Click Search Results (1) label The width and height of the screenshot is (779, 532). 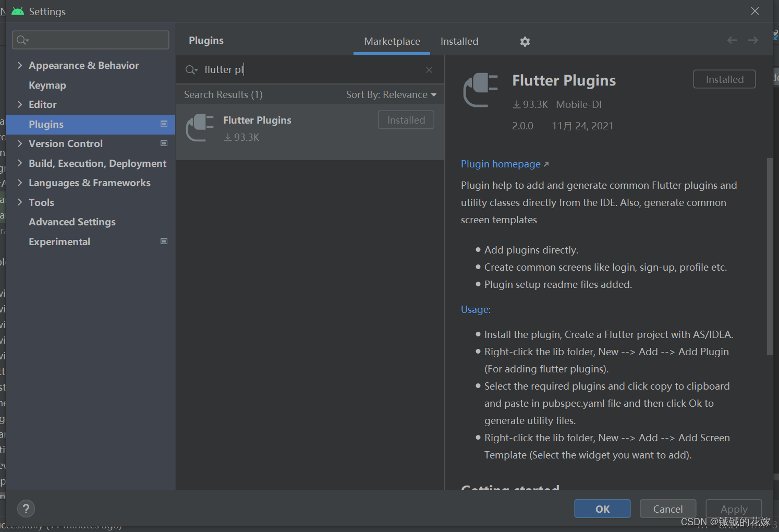pos(223,94)
